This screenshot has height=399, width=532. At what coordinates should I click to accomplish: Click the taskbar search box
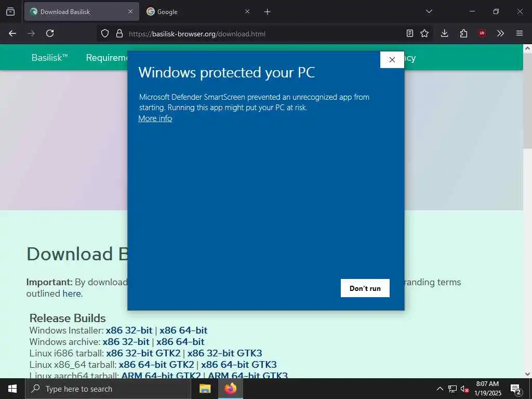tap(108, 389)
